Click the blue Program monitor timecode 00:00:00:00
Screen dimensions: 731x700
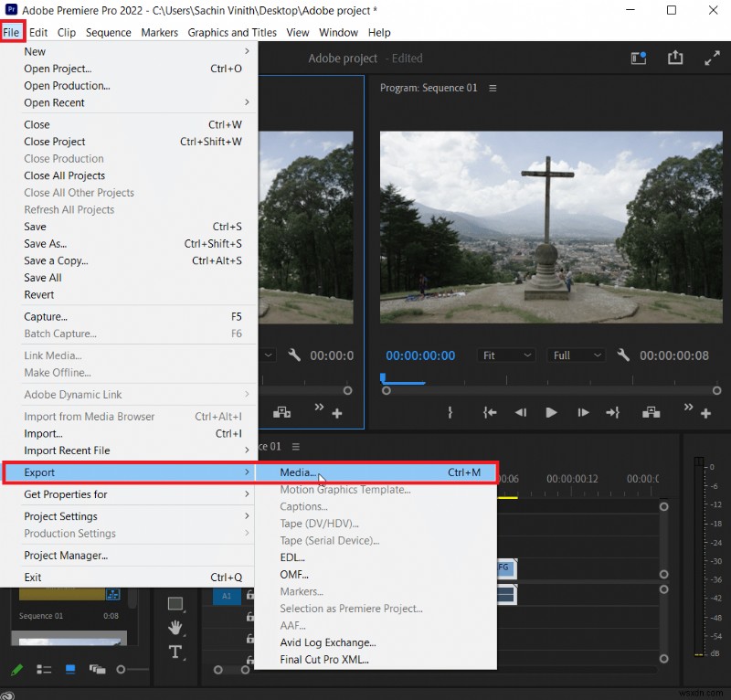coord(420,355)
